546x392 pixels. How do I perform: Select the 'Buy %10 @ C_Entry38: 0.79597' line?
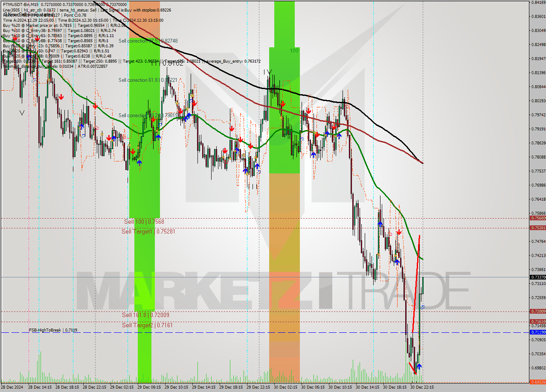click(x=59, y=30)
